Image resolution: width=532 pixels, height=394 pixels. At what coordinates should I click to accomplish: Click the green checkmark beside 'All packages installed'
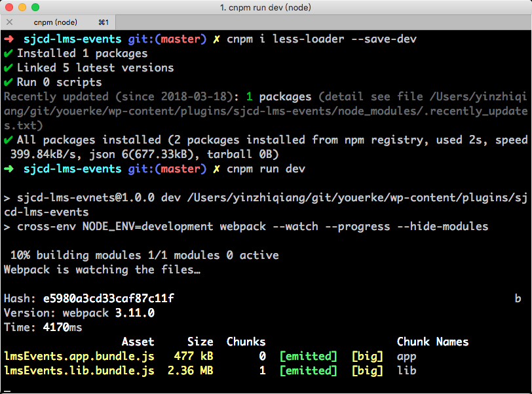click(9, 140)
